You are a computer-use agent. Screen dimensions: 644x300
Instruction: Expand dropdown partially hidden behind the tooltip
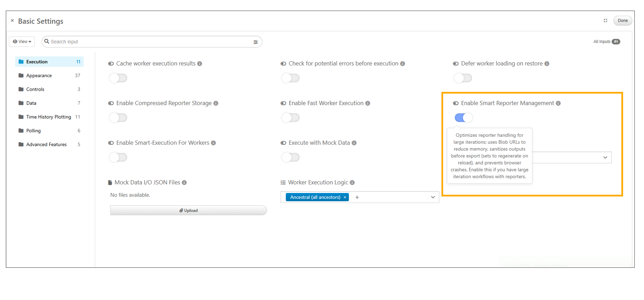(x=605, y=157)
